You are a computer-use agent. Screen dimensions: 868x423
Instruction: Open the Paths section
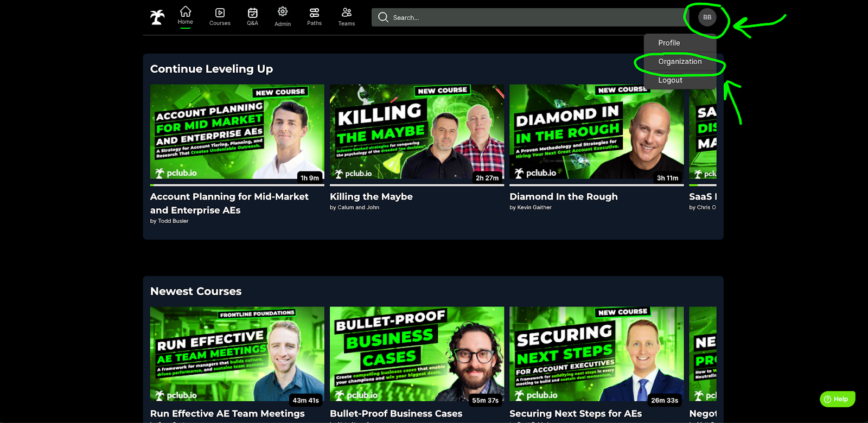click(x=315, y=17)
